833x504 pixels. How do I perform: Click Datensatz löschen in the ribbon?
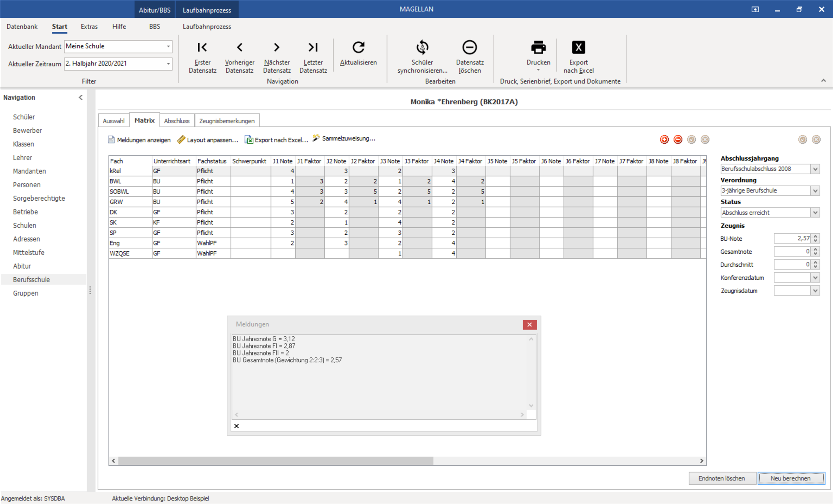(470, 57)
